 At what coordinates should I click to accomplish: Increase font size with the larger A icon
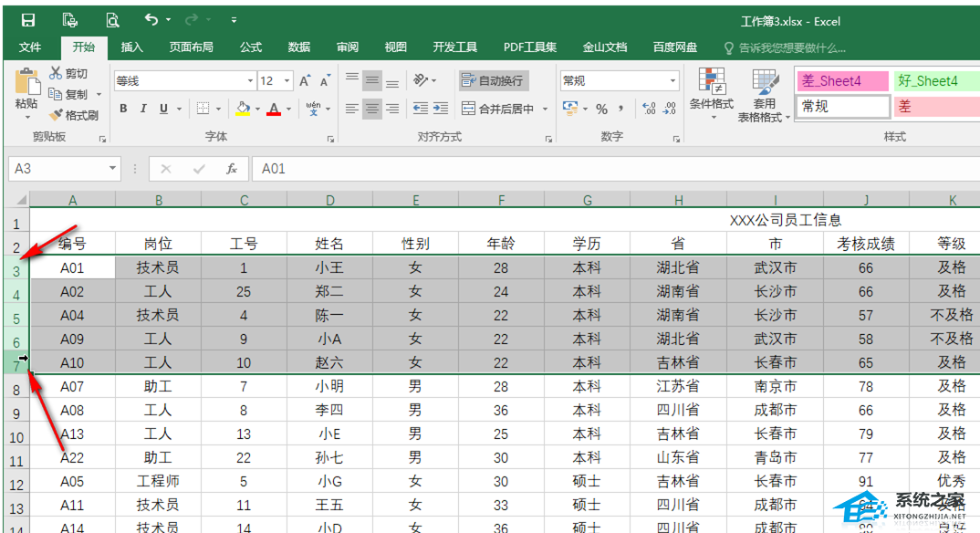(x=305, y=80)
